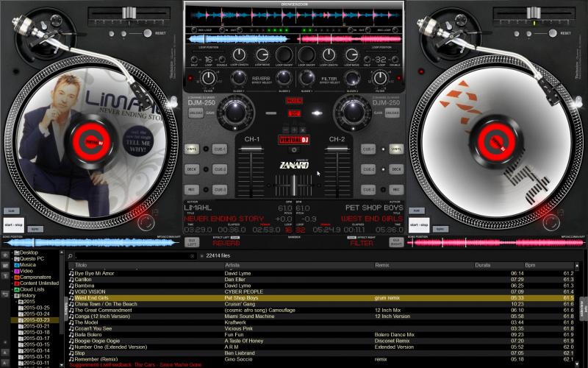Click the right deck CUE-1 button
Image resolution: width=588 pixels, height=368 pixels.
(368, 149)
